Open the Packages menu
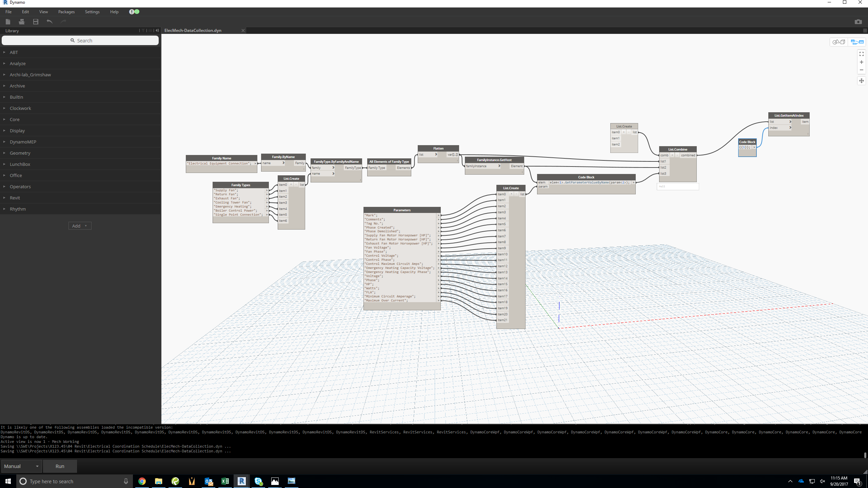This screenshot has width=868, height=488. tap(66, 12)
